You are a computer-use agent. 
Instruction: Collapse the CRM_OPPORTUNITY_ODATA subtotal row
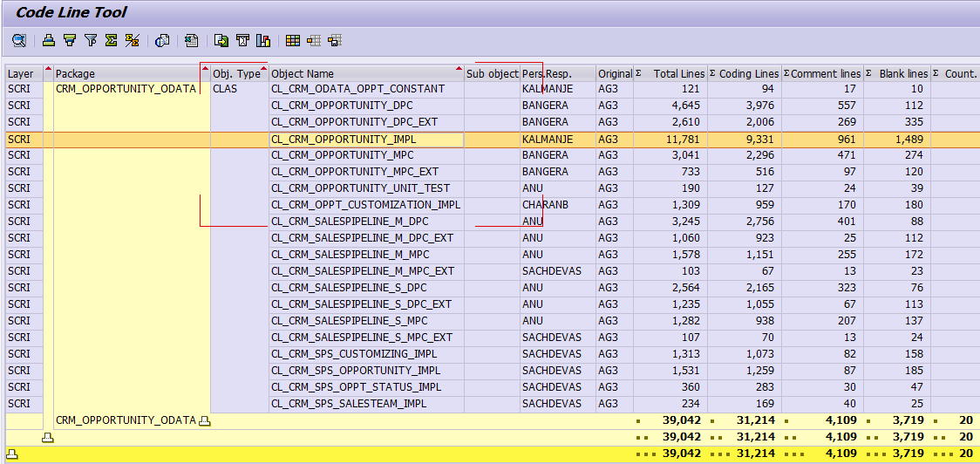coord(204,421)
